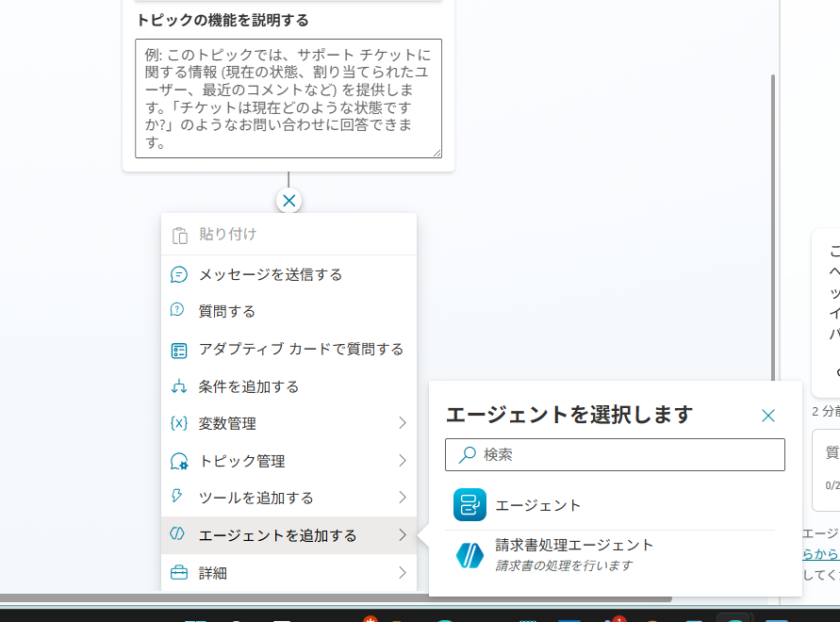Screen dimensions: 840x622
Task: Click the paste clipboard icon in the context menu
Action: [179, 233]
